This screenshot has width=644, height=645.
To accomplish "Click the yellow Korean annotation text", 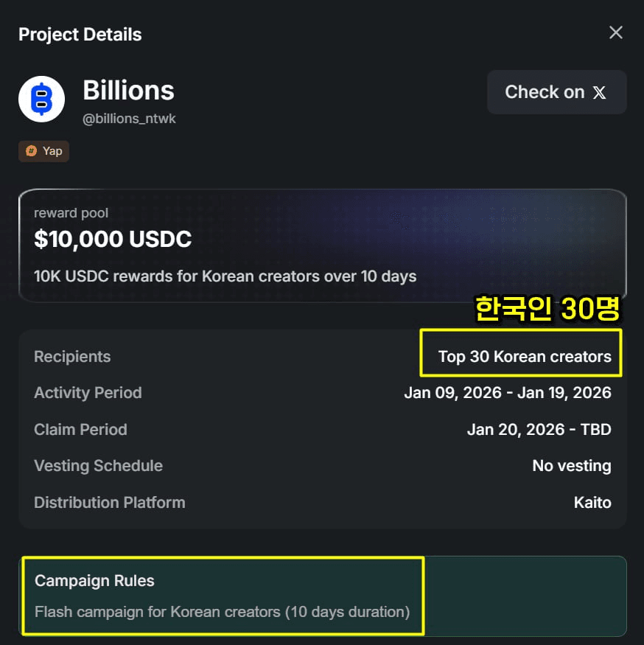I will click(547, 310).
